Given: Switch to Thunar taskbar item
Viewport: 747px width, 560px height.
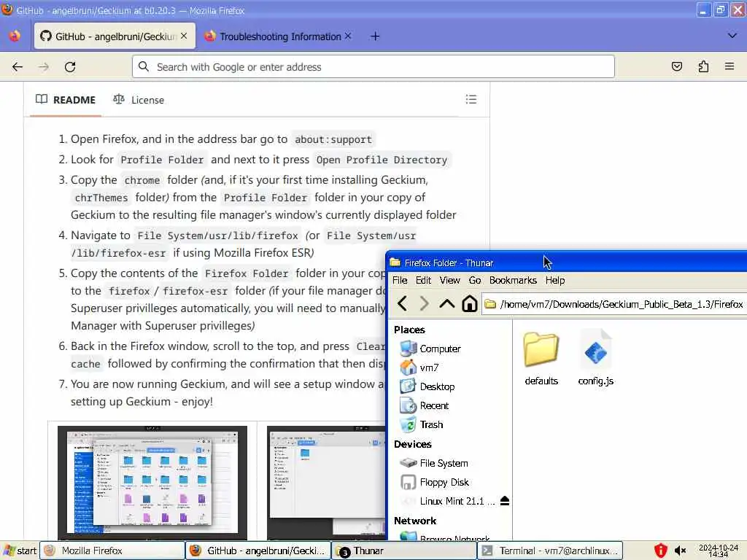Looking at the screenshot, I should pos(403,551).
